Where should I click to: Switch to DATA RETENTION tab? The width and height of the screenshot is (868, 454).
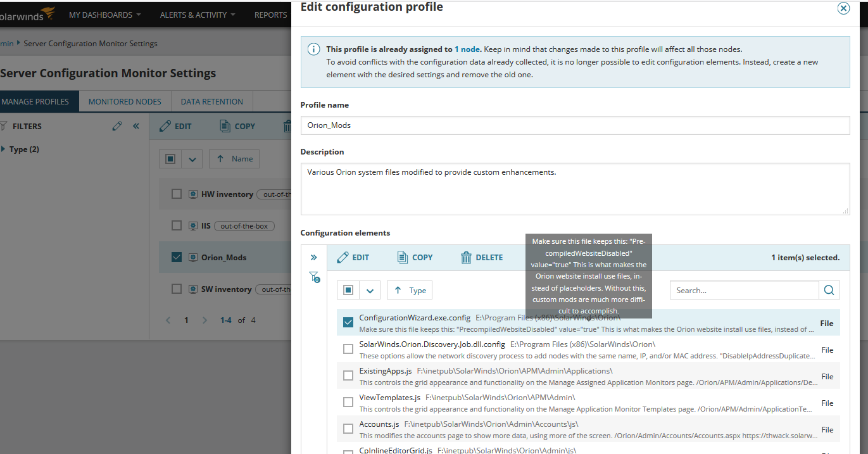click(212, 101)
